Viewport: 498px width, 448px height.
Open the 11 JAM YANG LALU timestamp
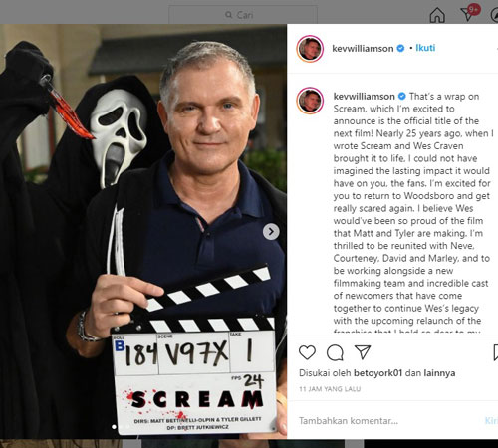pos(330,389)
